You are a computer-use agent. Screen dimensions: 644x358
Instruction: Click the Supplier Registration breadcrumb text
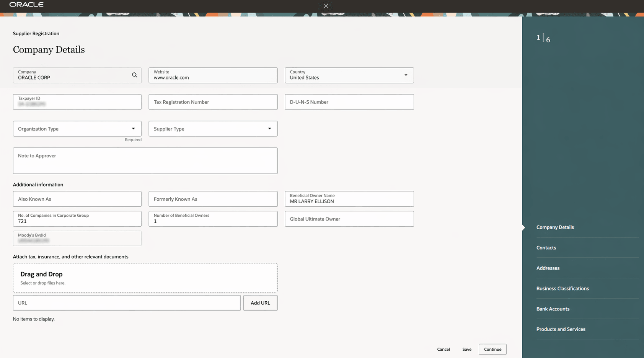tap(36, 34)
